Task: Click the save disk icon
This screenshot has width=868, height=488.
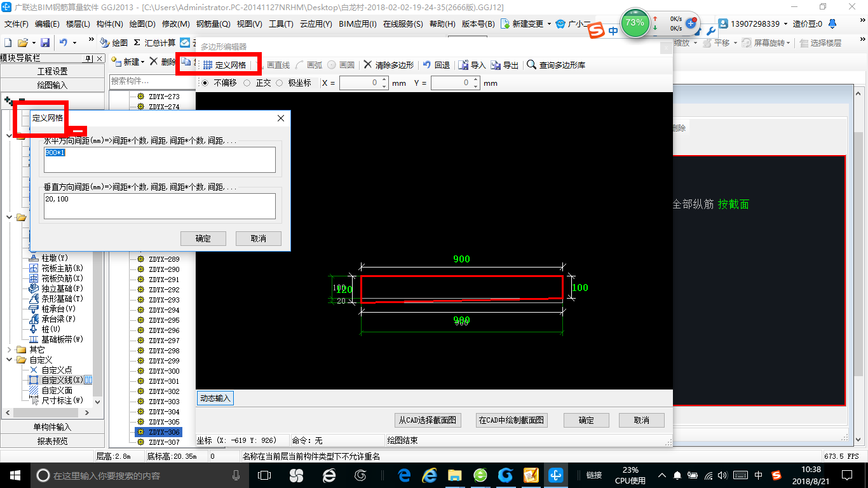Action: coord(45,43)
